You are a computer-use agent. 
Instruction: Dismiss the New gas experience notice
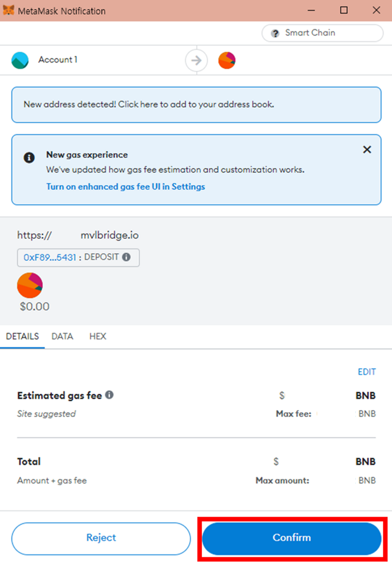[367, 150]
